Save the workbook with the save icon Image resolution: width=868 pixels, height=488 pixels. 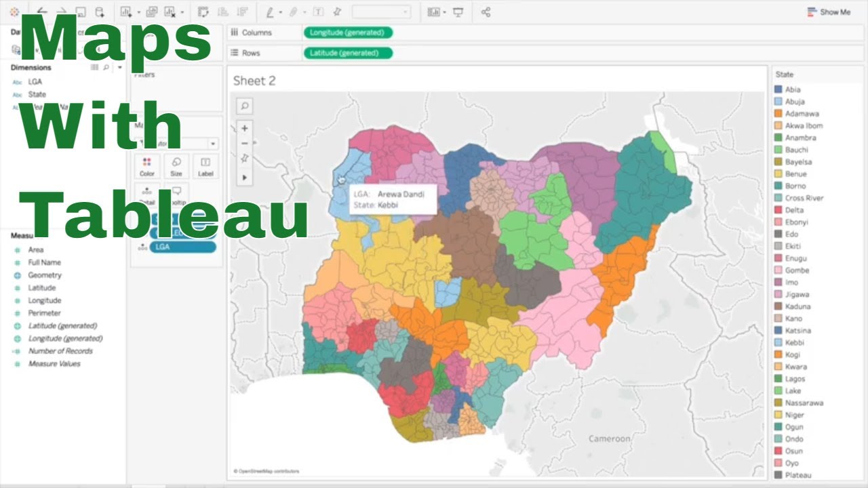coord(81,12)
